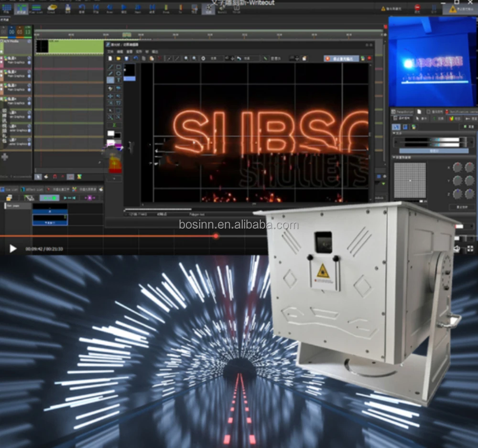The width and height of the screenshot is (478, 448).
Task: Select the ellipse shape tool in the editor sidebar
Action: [x=119, y=73]
